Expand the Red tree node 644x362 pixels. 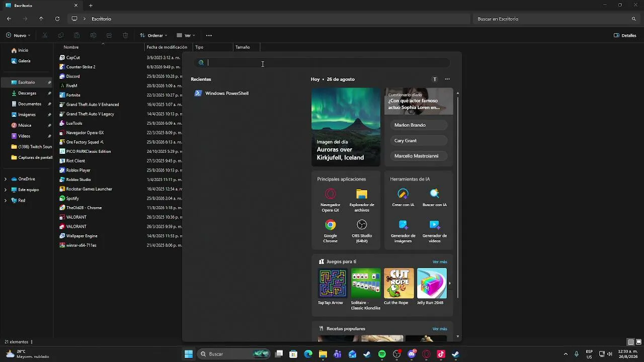coord(6,200)
